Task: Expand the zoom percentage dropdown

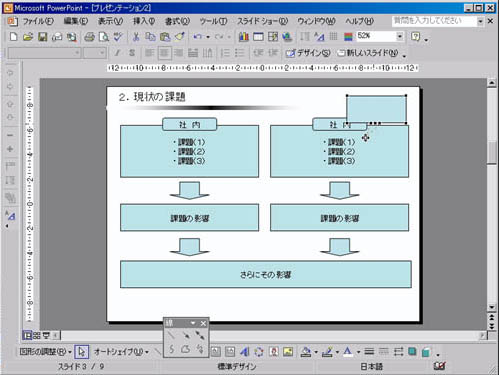Action: [400, 36]
